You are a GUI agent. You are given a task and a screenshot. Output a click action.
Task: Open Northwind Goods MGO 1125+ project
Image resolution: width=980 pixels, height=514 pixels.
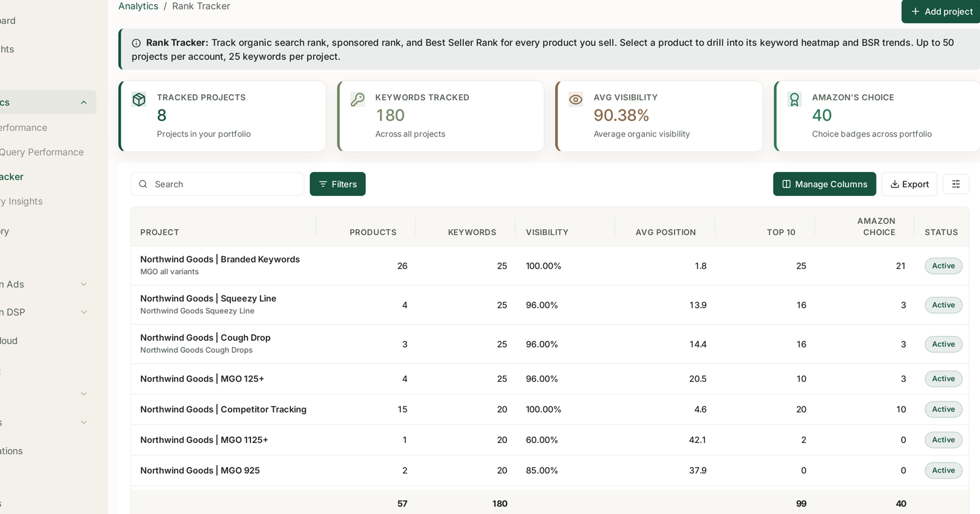(x=204, y=440)
